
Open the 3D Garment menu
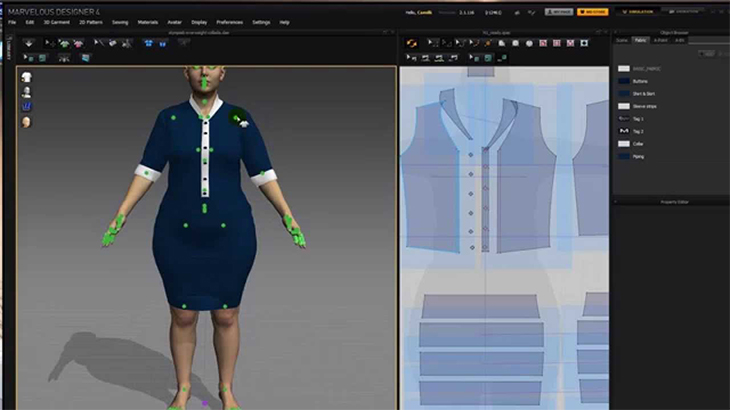(55, 21)
